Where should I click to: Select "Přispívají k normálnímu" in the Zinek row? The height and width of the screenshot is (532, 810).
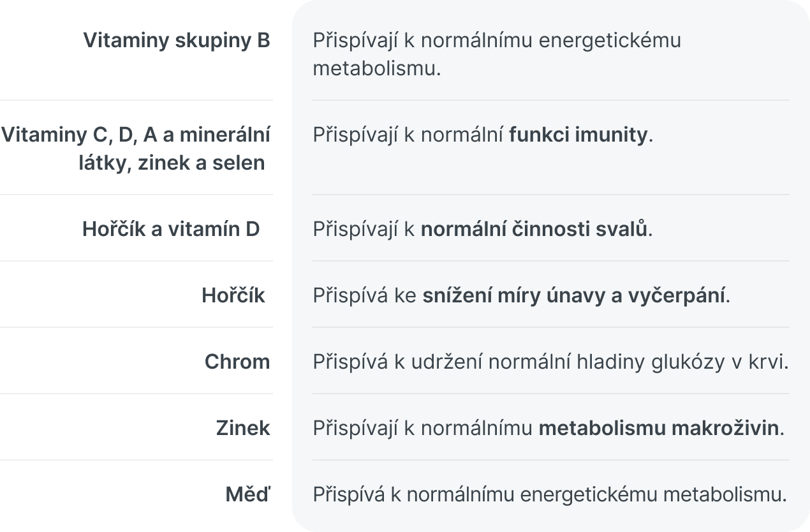(423, 428)
